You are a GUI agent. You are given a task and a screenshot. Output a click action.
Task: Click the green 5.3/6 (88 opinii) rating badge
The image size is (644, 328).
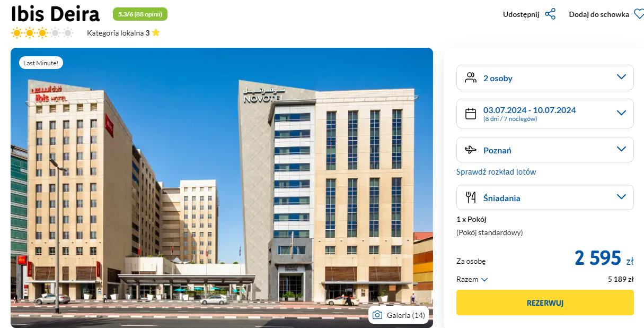140,14
